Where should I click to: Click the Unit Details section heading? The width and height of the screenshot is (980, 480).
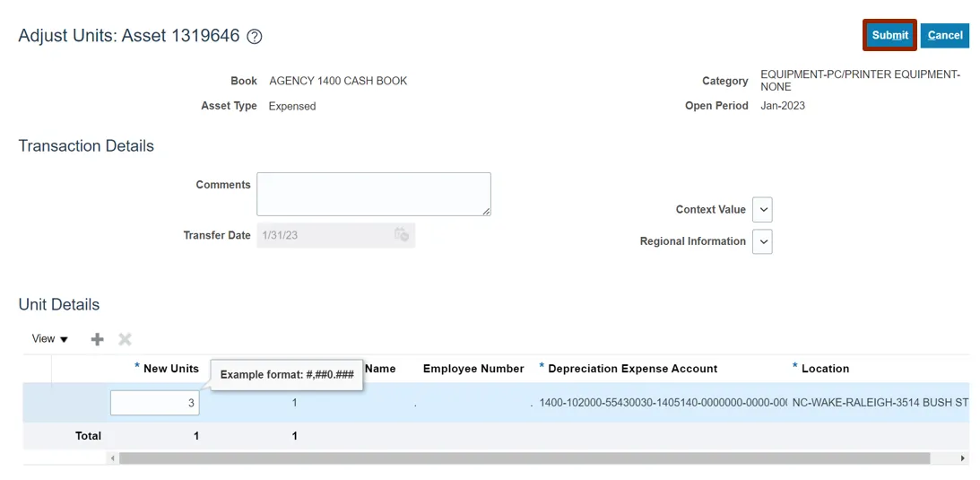coord(59,305)
